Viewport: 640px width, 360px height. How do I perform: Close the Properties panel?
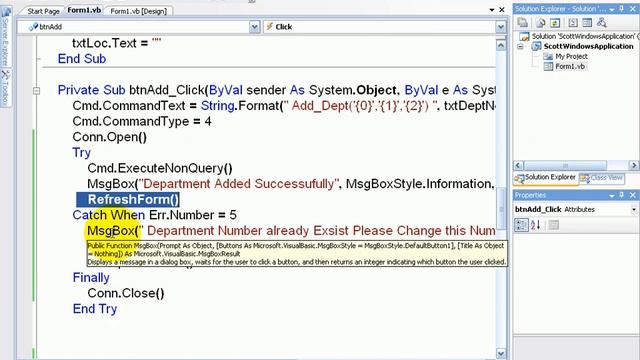(633, 195)
